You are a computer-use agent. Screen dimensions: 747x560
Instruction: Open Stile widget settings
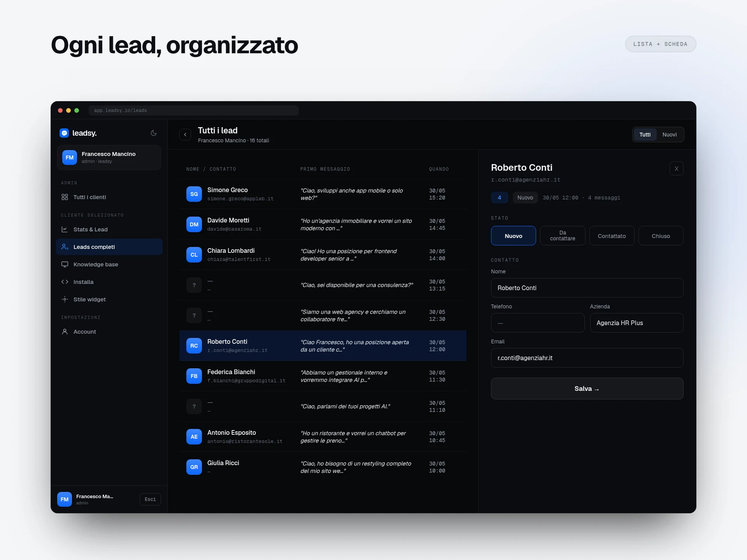tap(109, 299)
